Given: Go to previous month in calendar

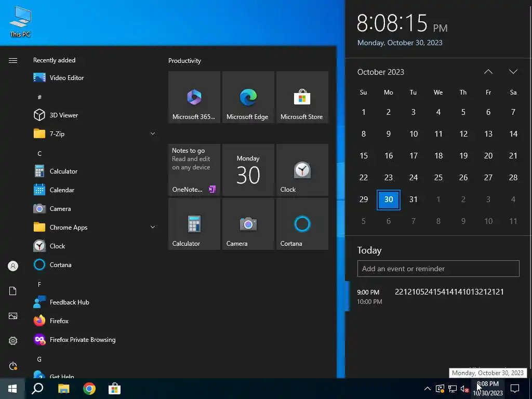Looking at the screenshot, I should click(x=488, y=72).
